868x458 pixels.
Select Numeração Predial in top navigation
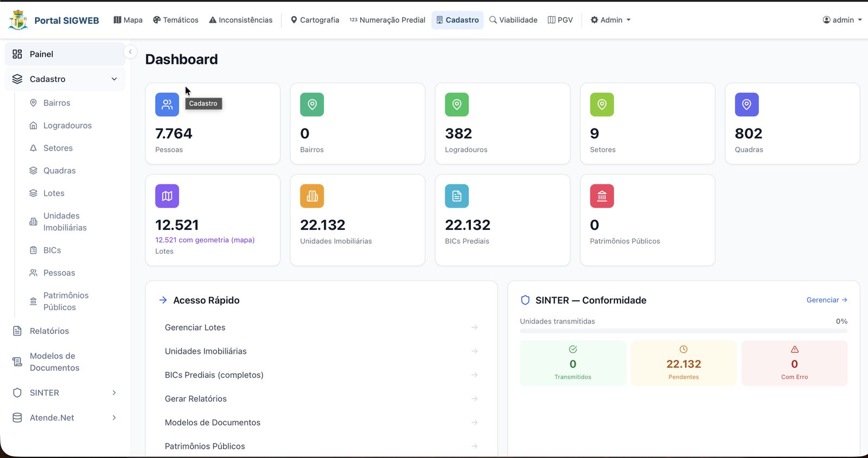(x=387, y=20)
